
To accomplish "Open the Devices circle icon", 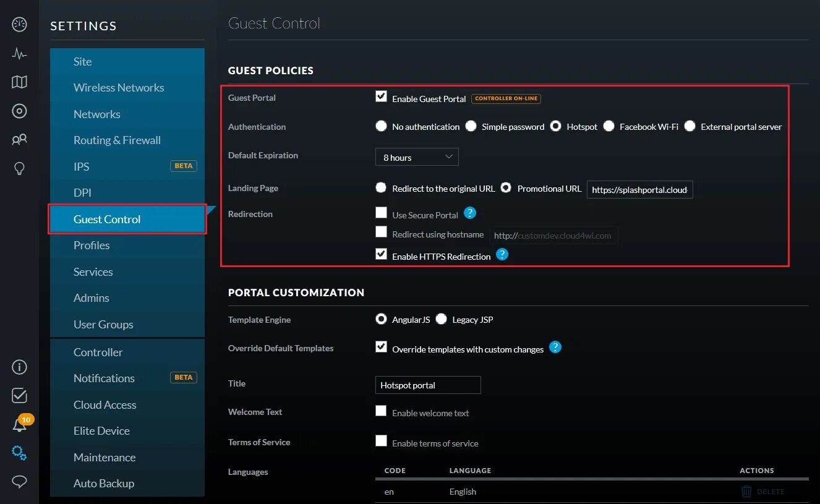I will point(19,111).
